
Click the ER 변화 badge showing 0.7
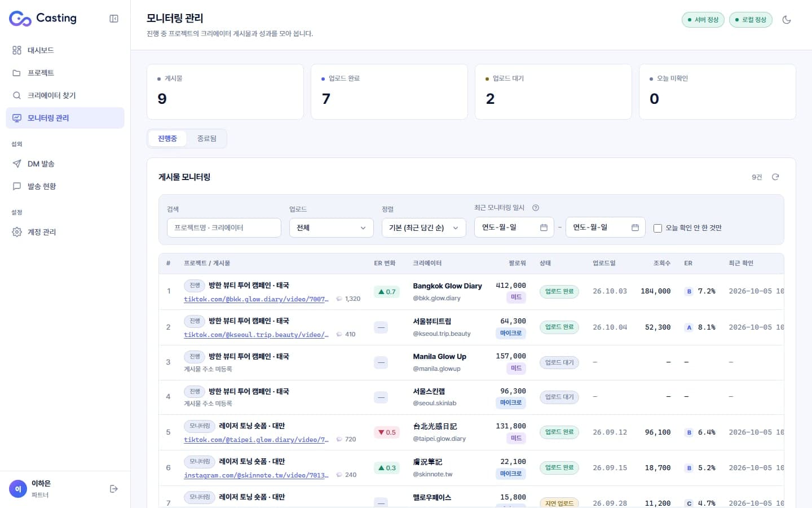pos(387,292)
